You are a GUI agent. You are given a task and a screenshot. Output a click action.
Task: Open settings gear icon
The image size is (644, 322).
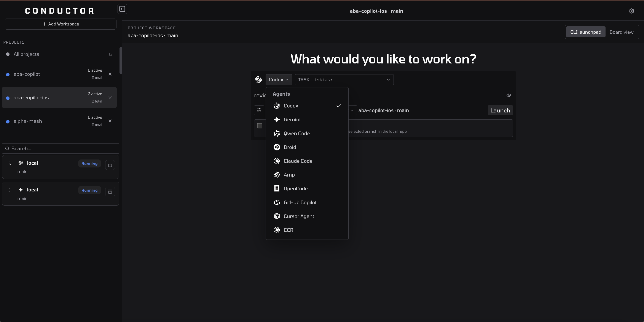point(631,11)
